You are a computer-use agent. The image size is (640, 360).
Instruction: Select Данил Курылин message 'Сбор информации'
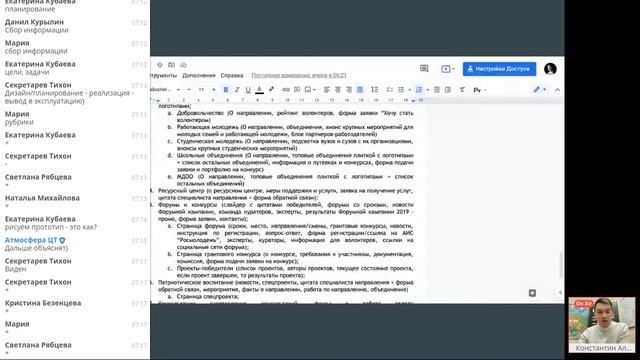tap(37, 30)
